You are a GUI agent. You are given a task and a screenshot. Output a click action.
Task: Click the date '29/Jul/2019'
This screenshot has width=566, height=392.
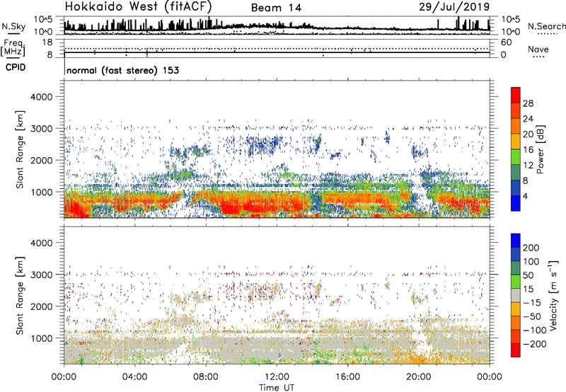pos(454,7)
